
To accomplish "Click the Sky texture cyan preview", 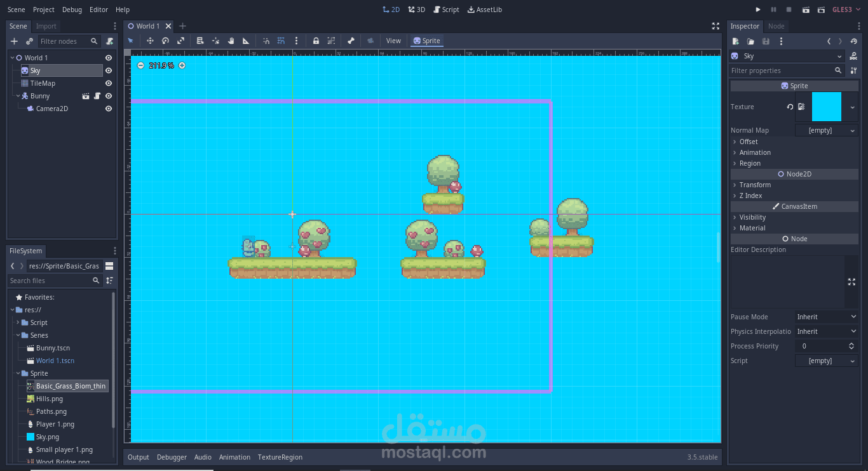I will point(827,107).
